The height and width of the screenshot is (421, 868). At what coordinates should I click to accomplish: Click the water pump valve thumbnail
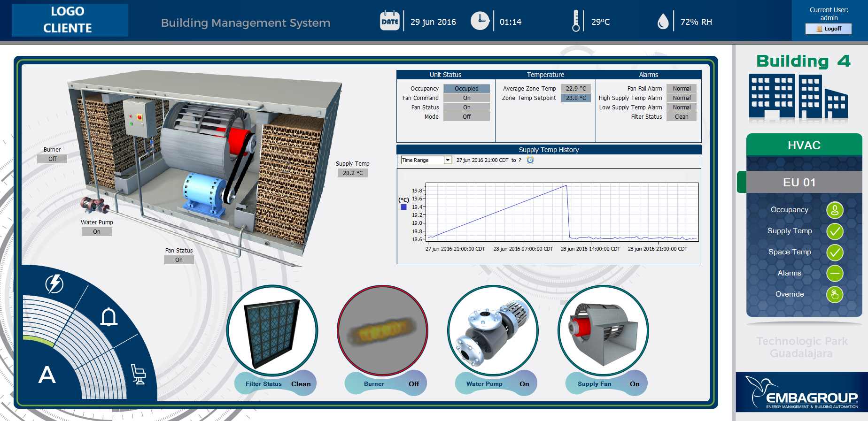point(493,331)
